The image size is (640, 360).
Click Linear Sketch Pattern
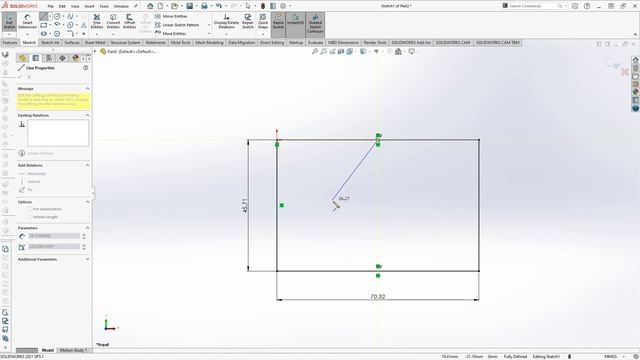click(177, 25)
